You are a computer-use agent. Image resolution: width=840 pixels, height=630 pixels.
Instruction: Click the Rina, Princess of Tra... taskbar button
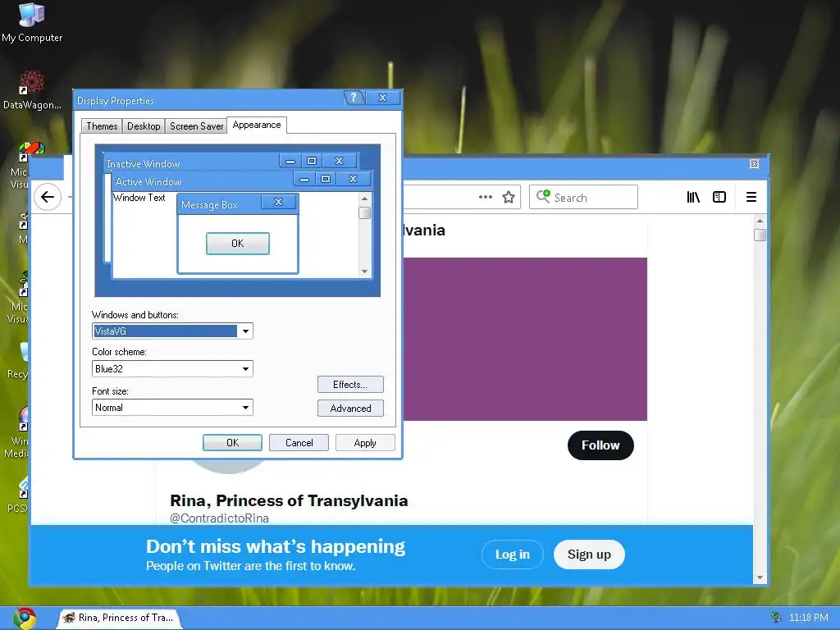(119, 618)
